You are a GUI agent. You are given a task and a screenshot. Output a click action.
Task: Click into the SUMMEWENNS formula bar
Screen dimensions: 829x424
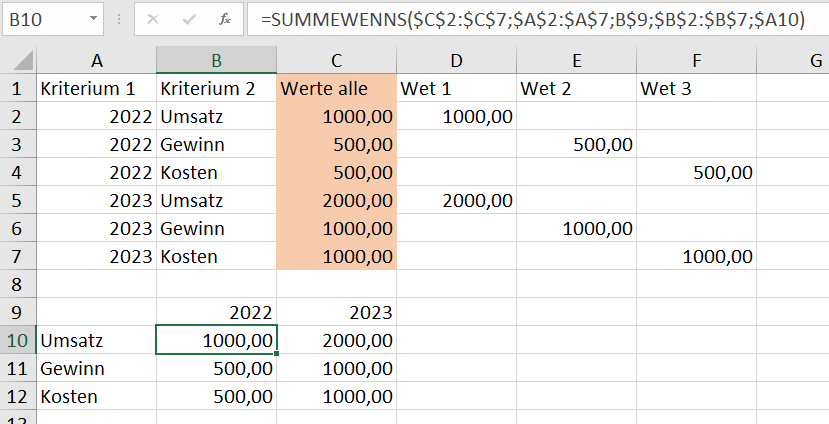[538, 20]
